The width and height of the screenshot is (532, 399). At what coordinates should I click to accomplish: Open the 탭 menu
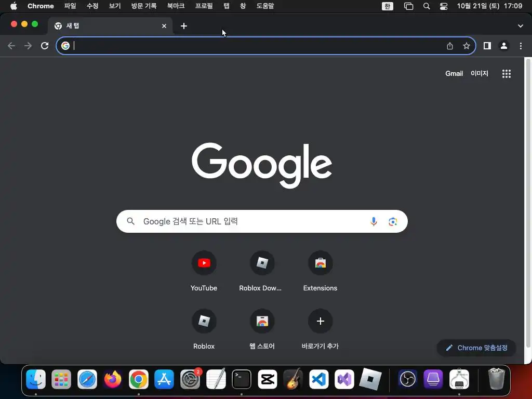[227, 6]
